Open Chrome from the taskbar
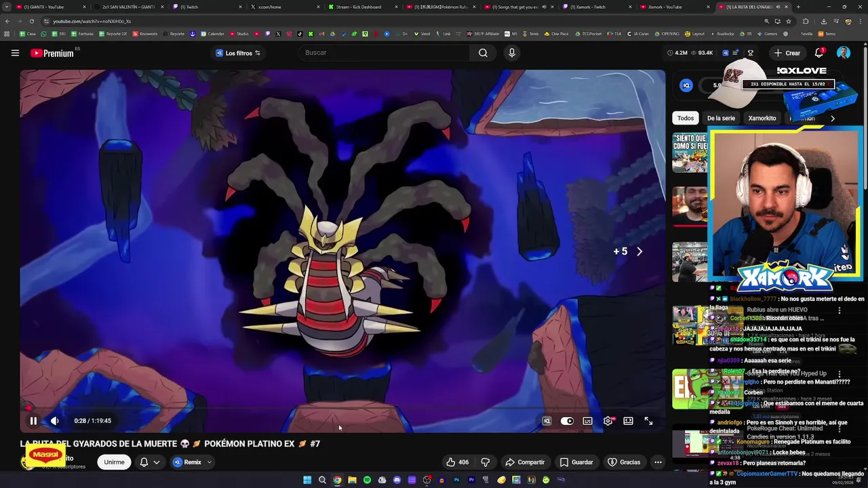This screenshot has height=488, width=868. pyautogui.click(x=337, y=480)
